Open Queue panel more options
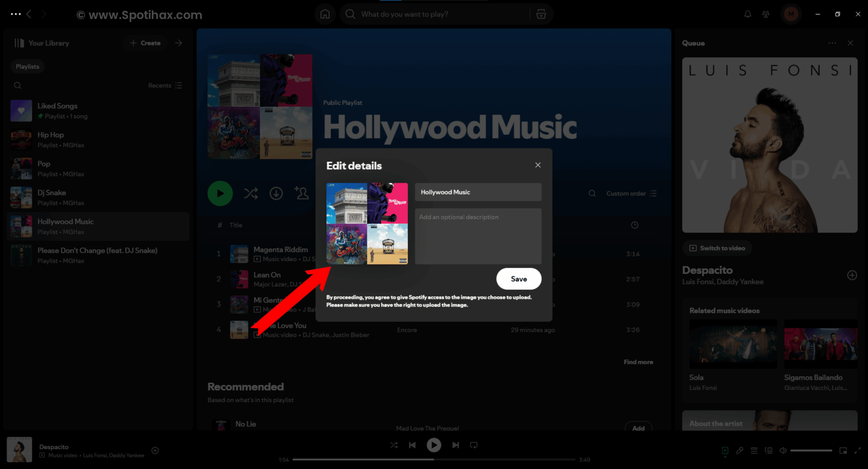Image resolution: width=868 pixels, height=469 pixels. pos(832,43)
